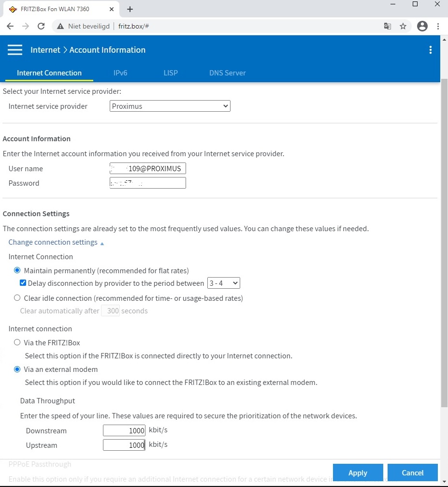The width and height of the screenshot is (448, 487).
Task: Bookmark this page with the star icon
Action: click(403, 26)
